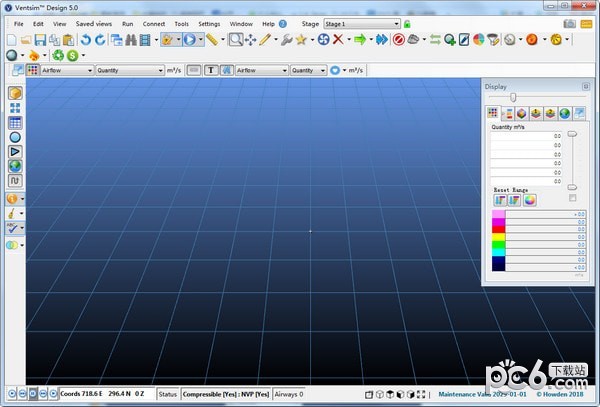This screenshot has height=407, width=600.
Task: Click the New file icon
Action: tap(12, 39)
